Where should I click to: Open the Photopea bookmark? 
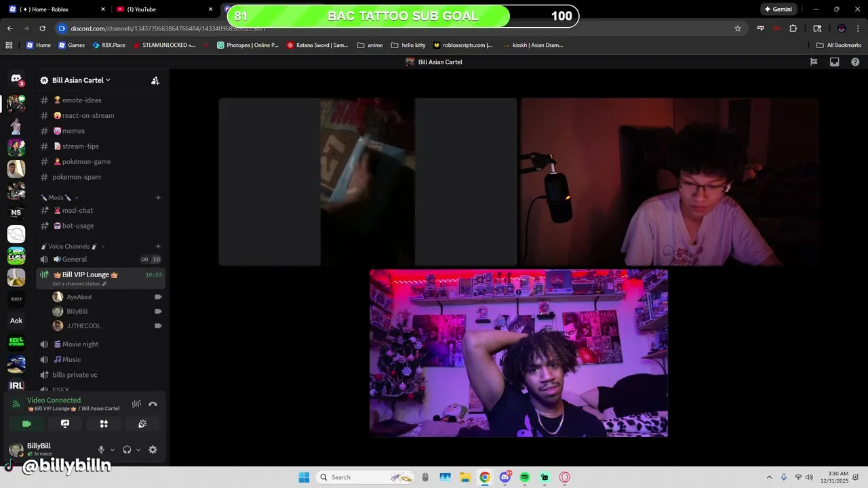(x=248, y=45)
